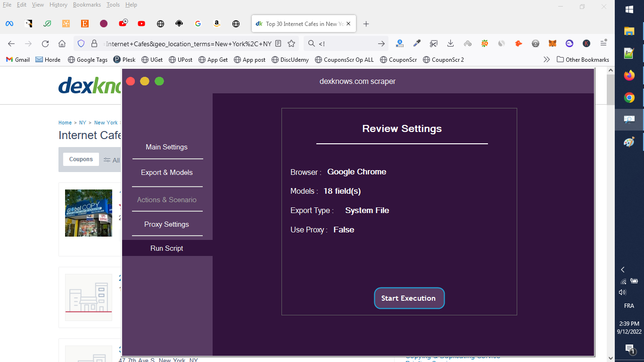Click the NY breadcrumb link
This screenshot has height=362, width=644.
click(x=83, y=123)
